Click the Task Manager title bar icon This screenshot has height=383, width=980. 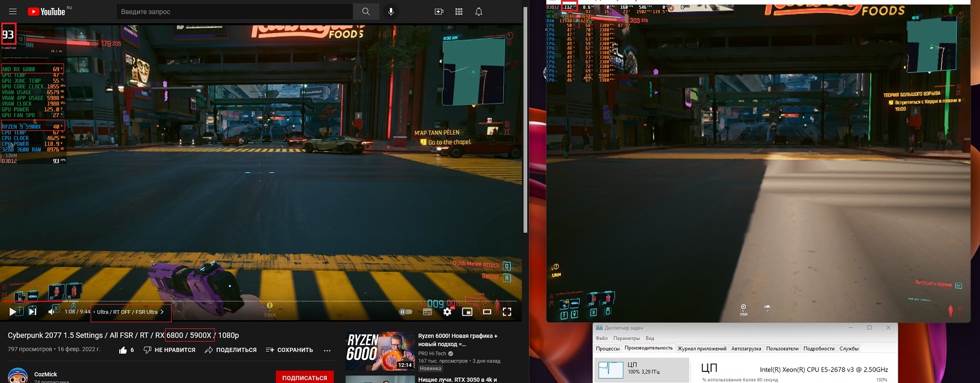click(599, 328)
